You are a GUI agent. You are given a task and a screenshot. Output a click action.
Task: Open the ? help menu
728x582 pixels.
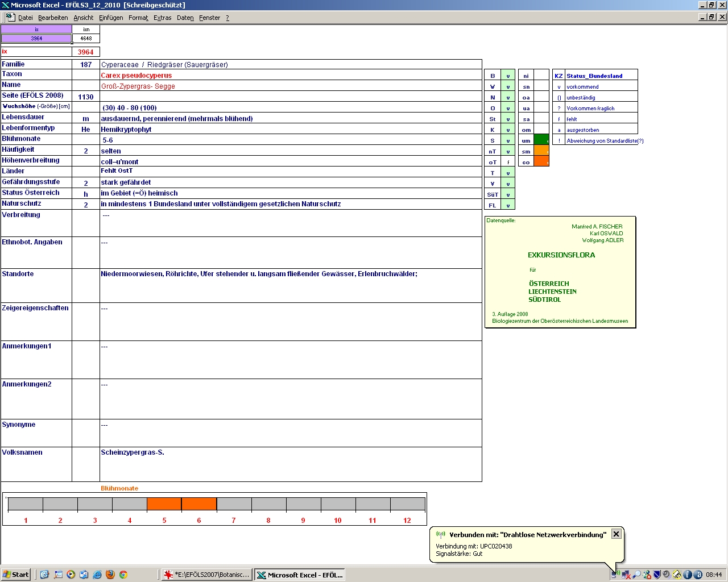click(x=227, y=18)
